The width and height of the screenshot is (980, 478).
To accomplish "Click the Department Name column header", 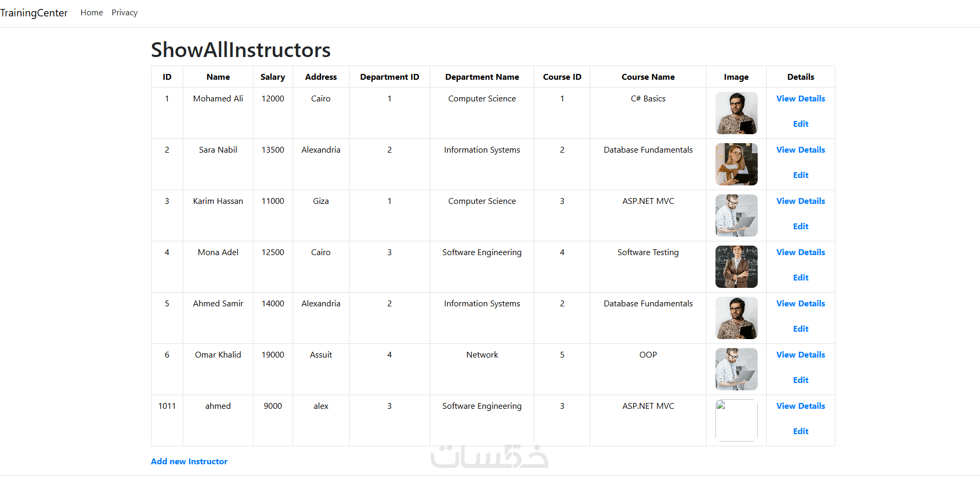I will [x=482, y=77].
